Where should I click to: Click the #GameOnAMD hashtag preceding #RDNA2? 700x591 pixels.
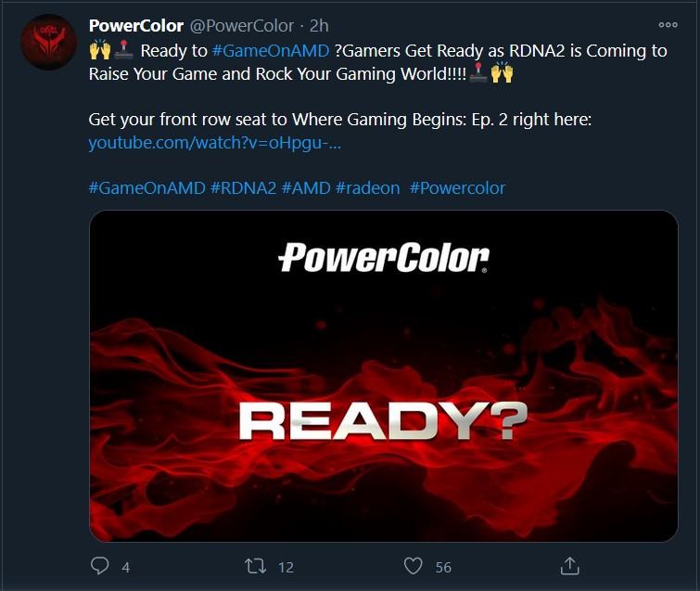146,188
